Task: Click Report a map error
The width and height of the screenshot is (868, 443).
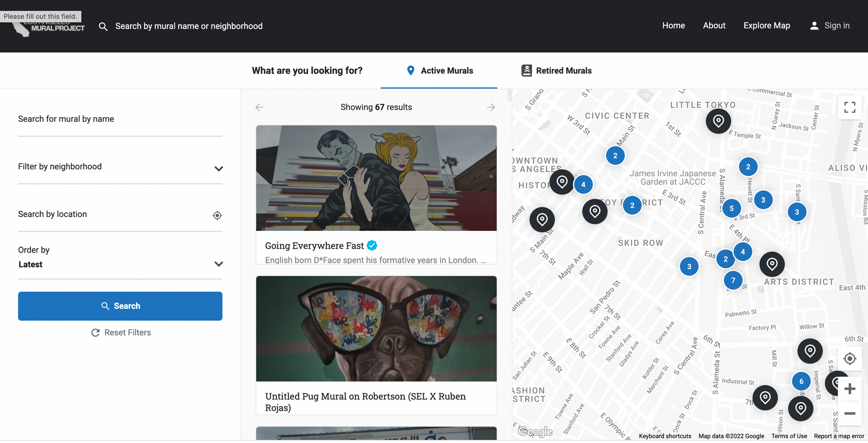Action: click(x=839, y=436)
